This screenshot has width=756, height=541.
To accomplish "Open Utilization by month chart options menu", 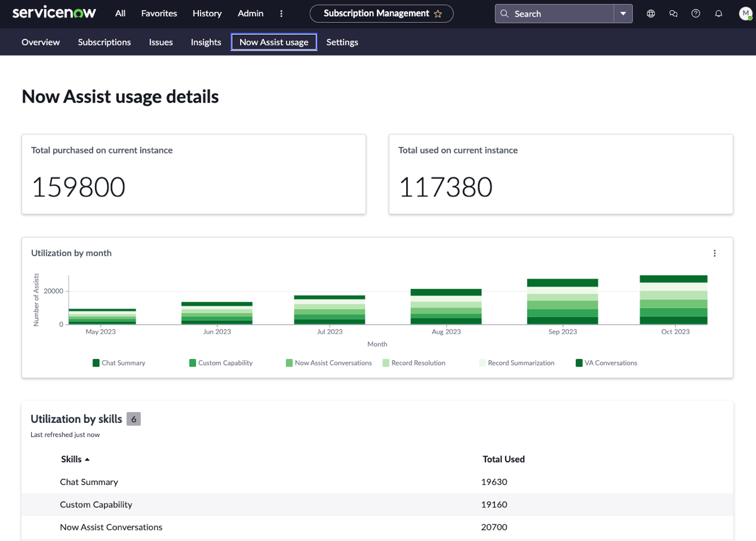I will click(715, 253).
